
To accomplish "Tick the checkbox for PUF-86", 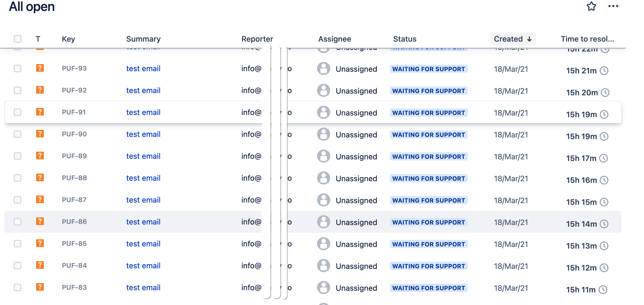I will [x=18, y=222].
